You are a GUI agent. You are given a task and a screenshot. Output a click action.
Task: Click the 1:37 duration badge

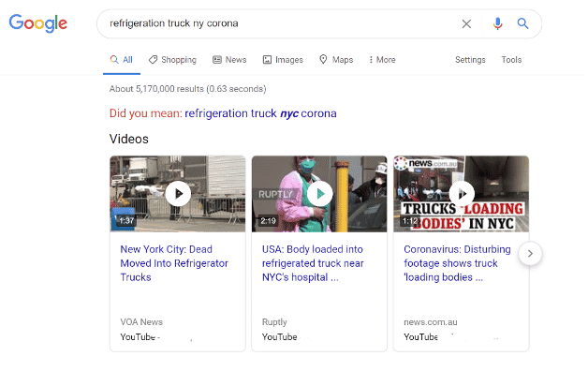126,220
